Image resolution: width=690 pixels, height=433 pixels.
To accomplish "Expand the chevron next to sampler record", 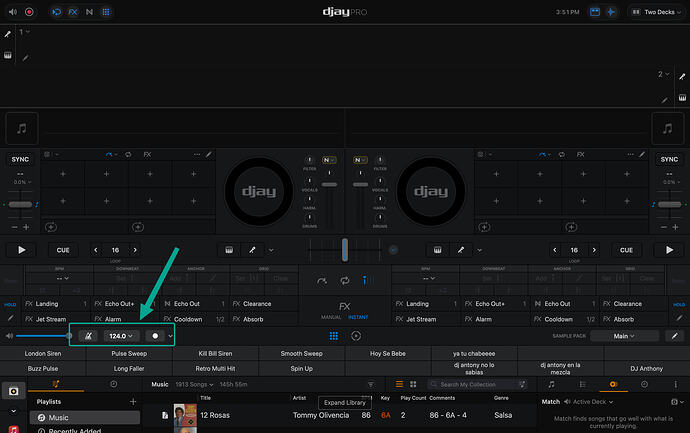I will (x=170, y=336).
